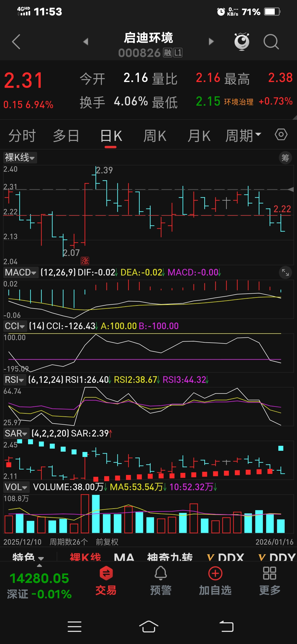Tap the 2.07 low marker on chart
The image size is (297, 644).
coord(71,253)
